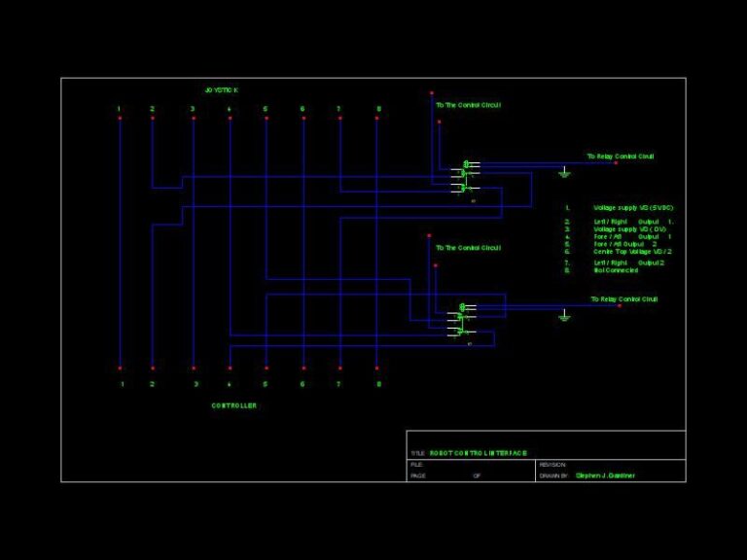Screen dimensions: 747x560
Task: Click the lower 'To The Control Circuit' label
Action: pos(468,248)
